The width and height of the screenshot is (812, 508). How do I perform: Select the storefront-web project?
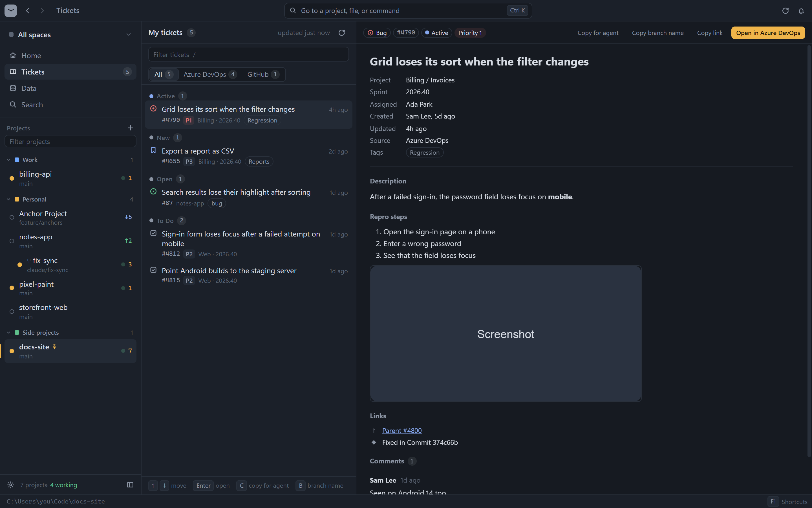(70, 312)
